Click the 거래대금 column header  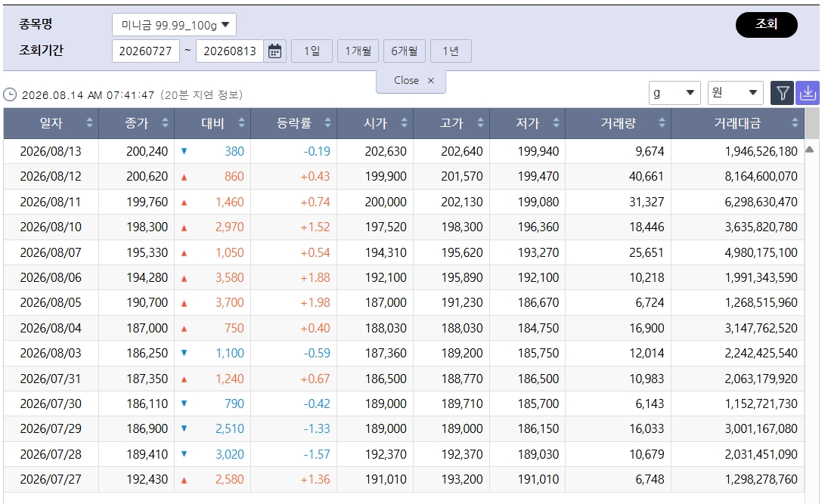[x=738, y=123]
